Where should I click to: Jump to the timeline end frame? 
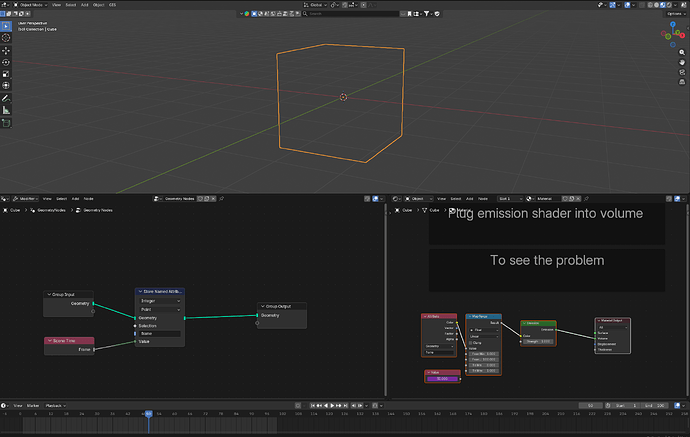[x=345, y=405]
